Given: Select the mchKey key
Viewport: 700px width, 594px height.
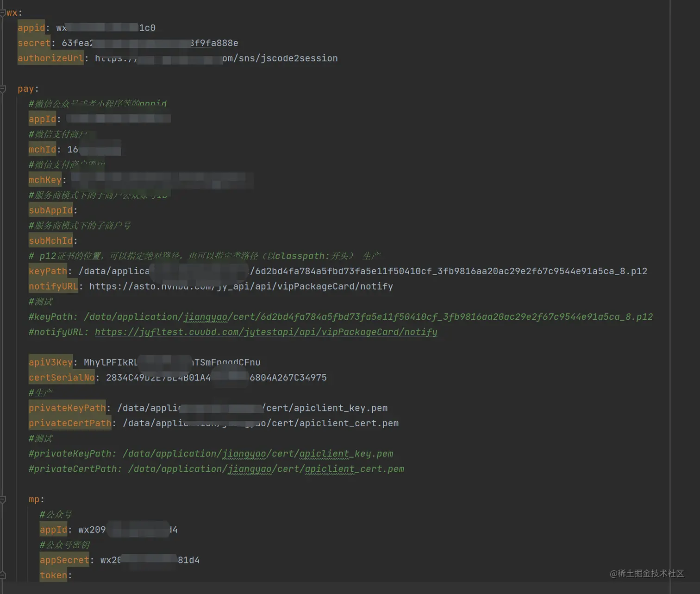Looking at the screenshot, I should click(45, 180).
